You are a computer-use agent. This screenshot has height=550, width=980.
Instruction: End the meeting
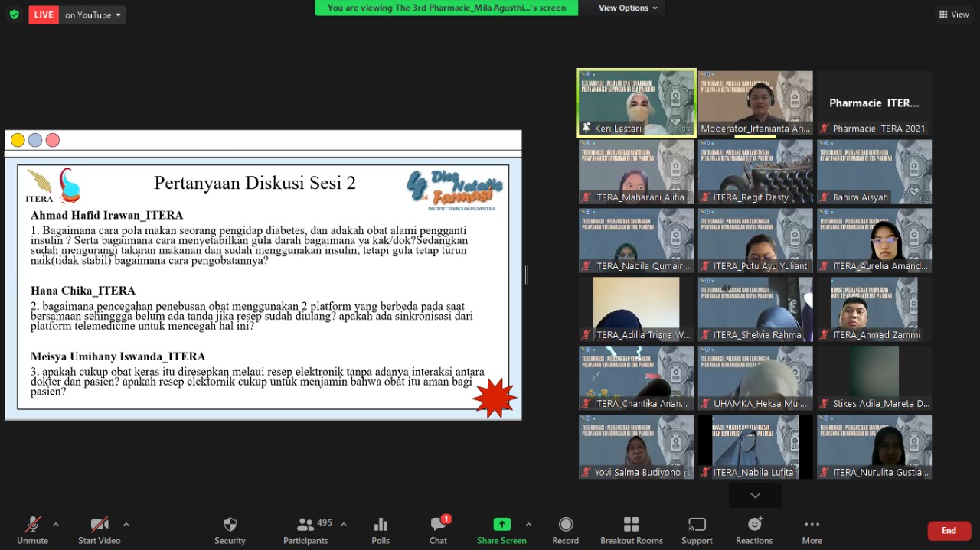tap(949, 531)
